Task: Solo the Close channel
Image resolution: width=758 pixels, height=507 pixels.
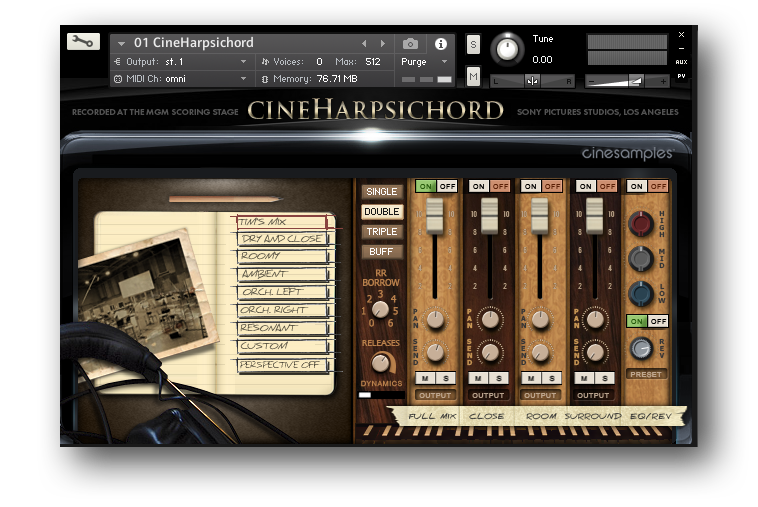Action: coord(499,378)
